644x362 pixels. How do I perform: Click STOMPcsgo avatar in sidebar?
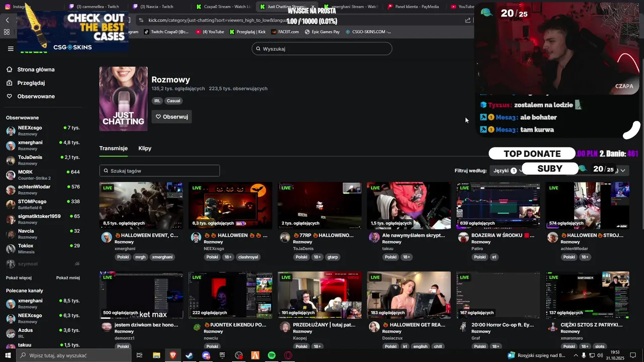(x=11, y=205)
